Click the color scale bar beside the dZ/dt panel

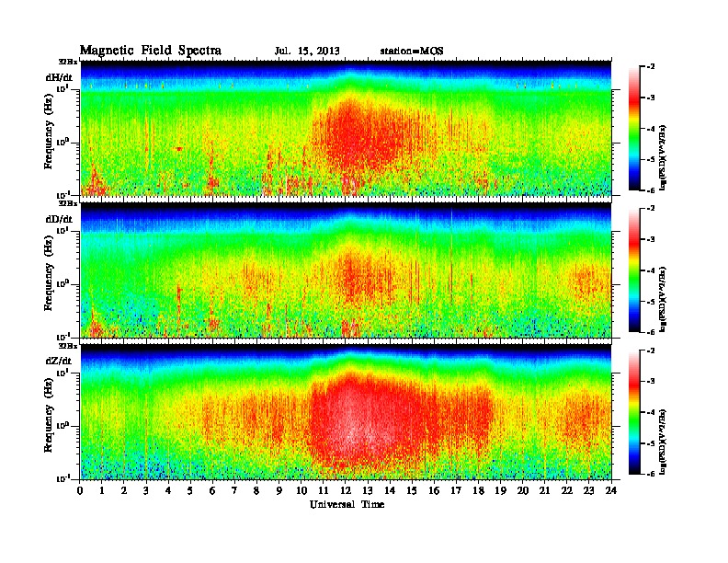pos(634,412)
